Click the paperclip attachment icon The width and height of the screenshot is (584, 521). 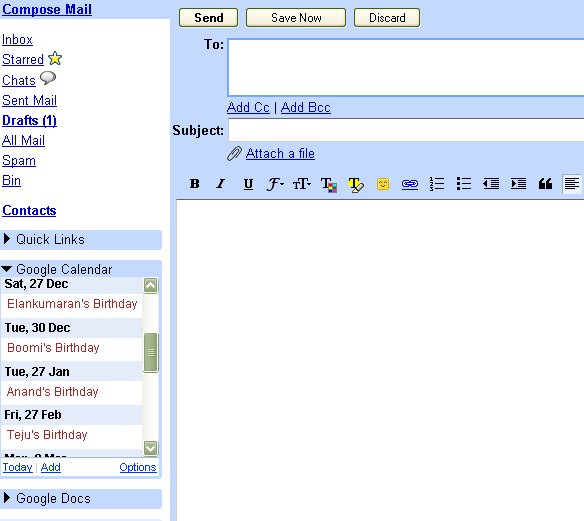point(234,153)
